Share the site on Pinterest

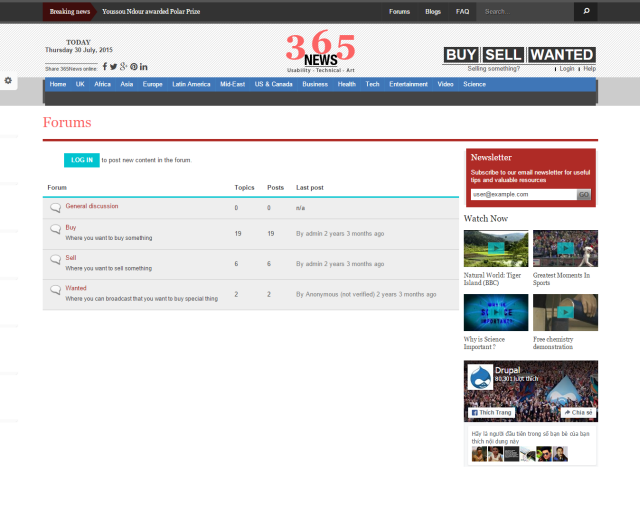pos(133,67)
